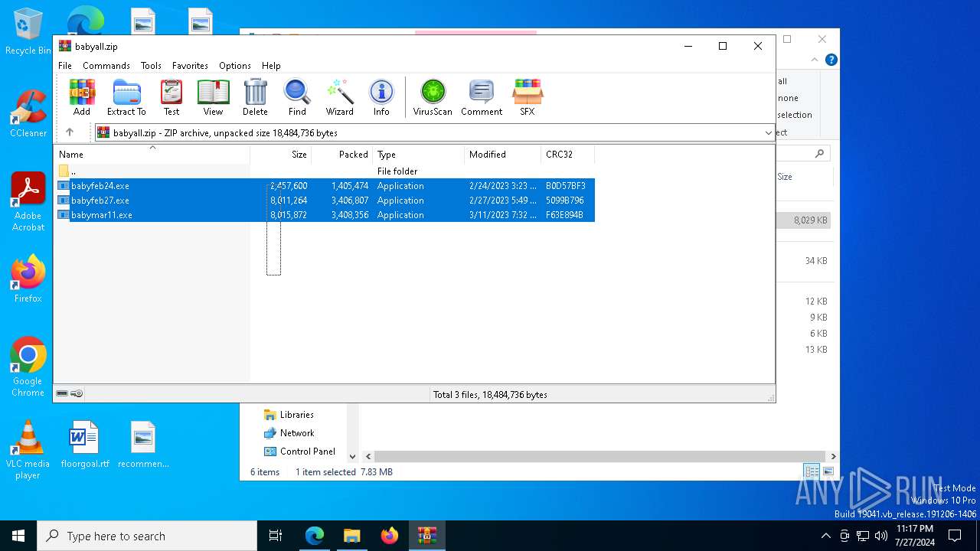This screenshot has width=980, height=551.
Task: Start VirusScan on the archive
Action: click(x=433, y=97)
